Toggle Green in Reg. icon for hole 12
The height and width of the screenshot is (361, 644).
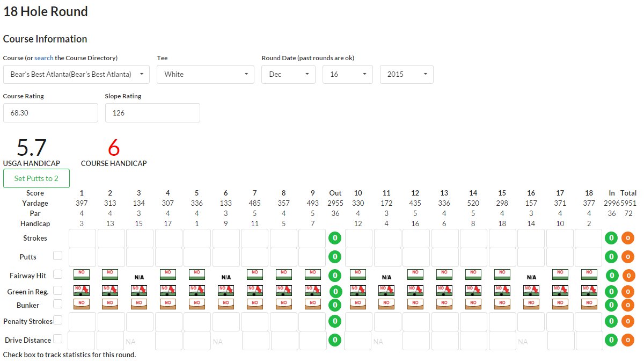[x=415, y=291]
